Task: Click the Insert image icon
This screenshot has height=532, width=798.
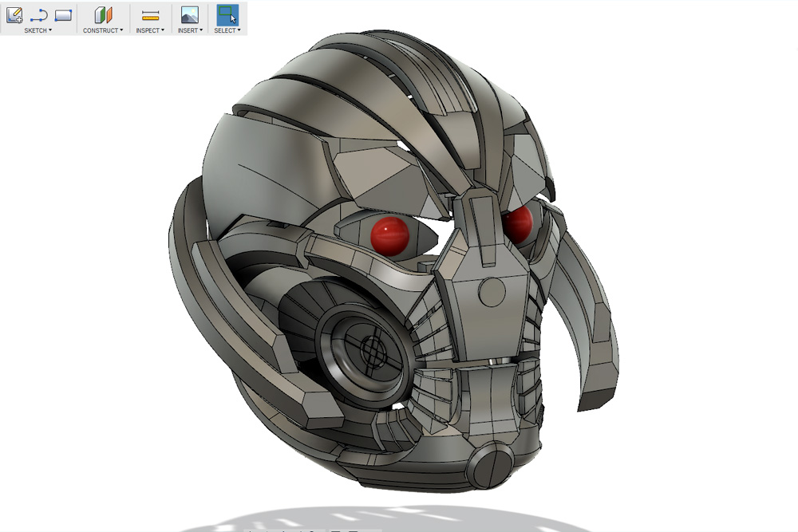Action: (189, 14)
